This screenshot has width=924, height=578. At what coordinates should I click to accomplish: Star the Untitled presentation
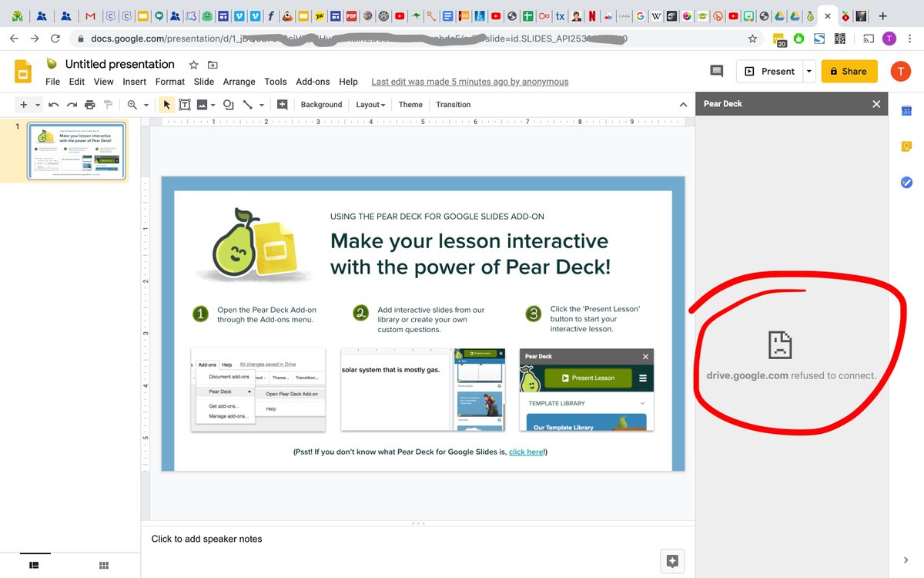194,65
